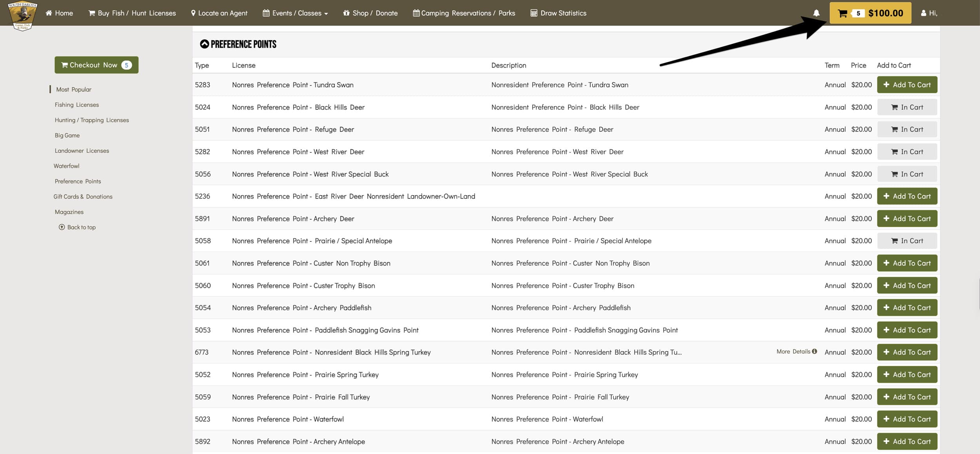This screenshot has width=980, height=454.
Task: Open the Events / Classes dropdown menu
Action: 295,13
